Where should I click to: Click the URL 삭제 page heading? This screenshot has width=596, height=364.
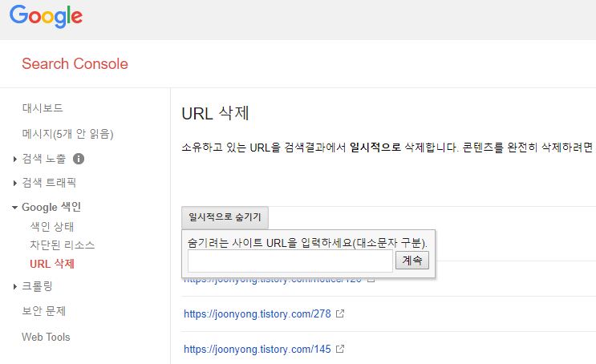215,113
